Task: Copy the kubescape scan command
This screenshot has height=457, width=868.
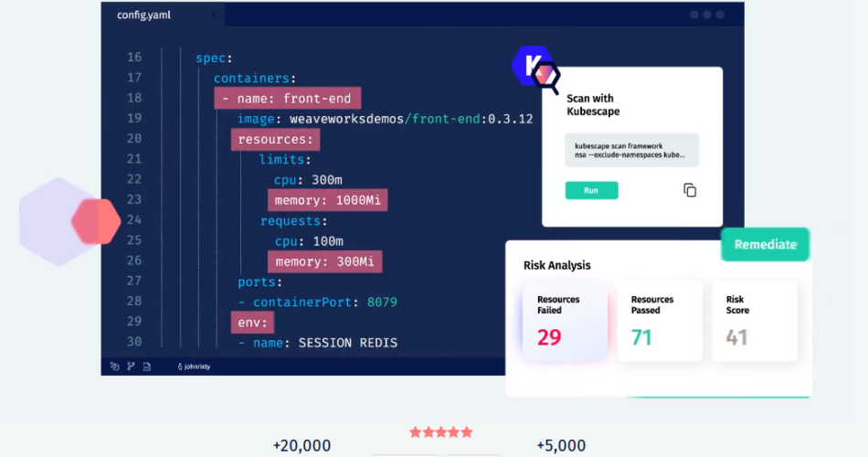Action: pyautogui.click(x=690, y=190)
